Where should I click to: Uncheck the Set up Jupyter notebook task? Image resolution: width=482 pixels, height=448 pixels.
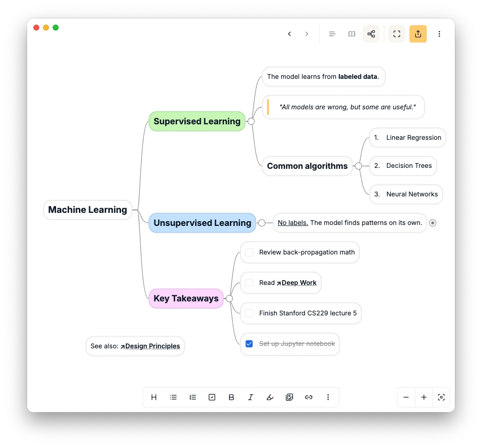pyautogui.click(x=249, y=343)
